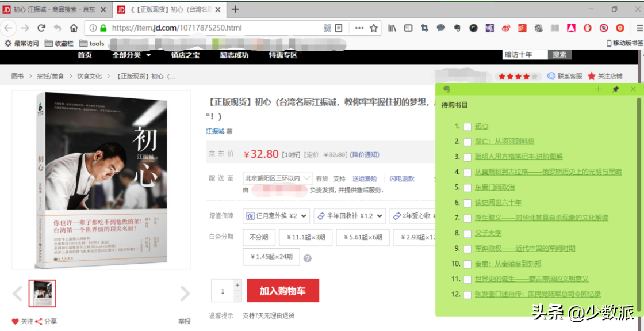Viewport: 644px width, 331px height.
Task: Check the 父子大学 checkbox
Action: tap(467, 234)
